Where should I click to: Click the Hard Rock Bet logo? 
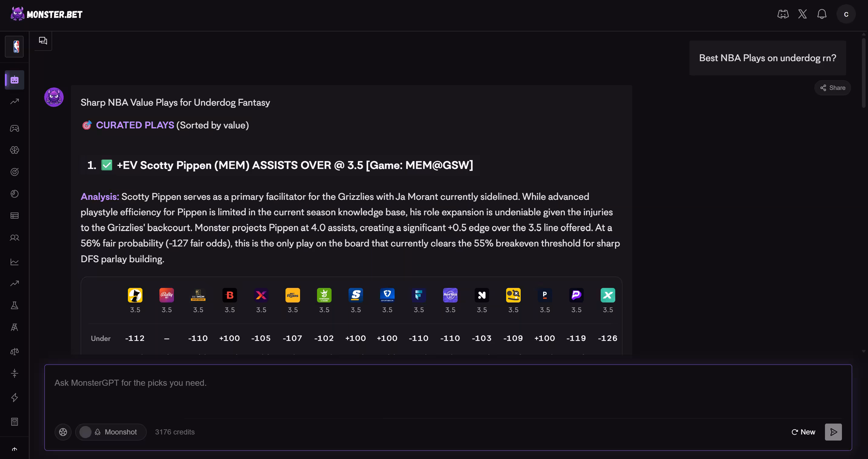pyautogui.click(x=450, y=295)
